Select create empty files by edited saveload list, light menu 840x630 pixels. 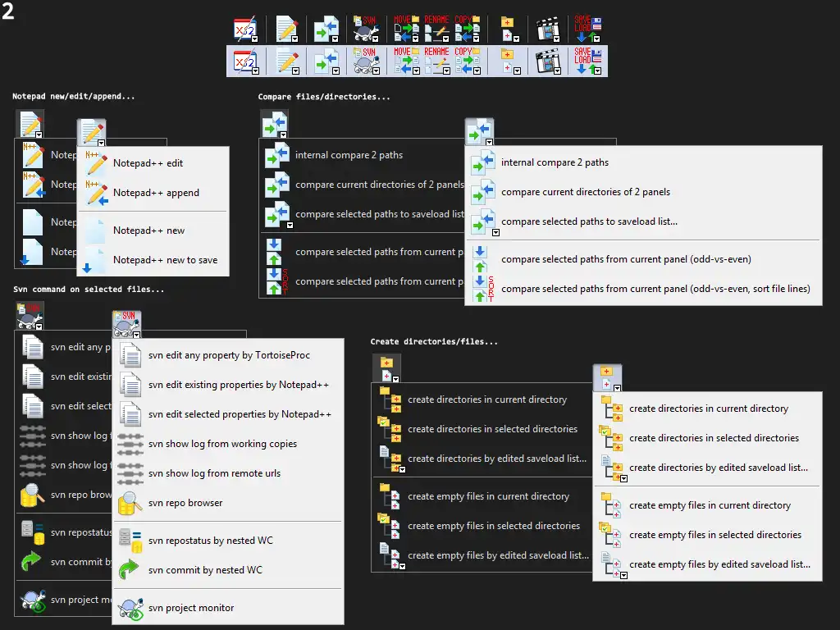[x=707, y=564]
